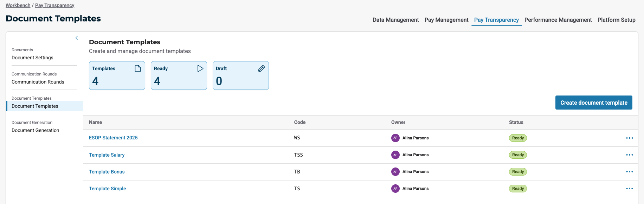Click Create document template button
This screenshot has height=204, width=644.
point(593,103)
